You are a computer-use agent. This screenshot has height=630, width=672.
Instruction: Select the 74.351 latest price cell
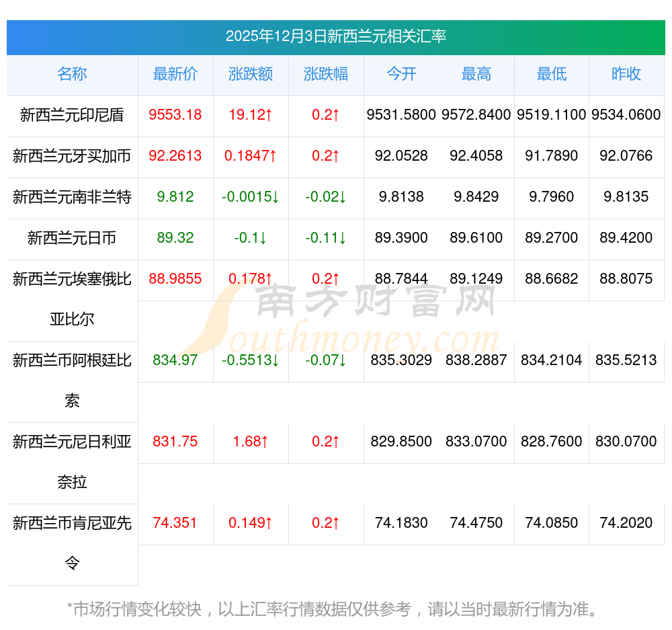tap(175, 523)
